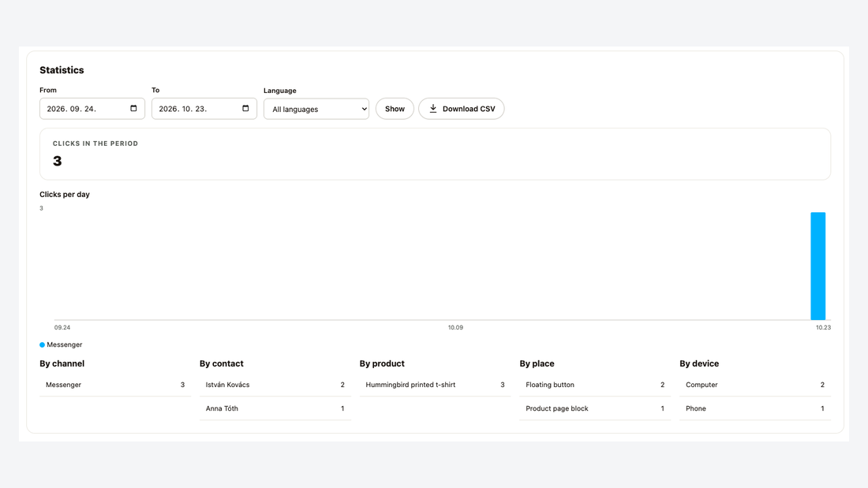
Task: Select the István Kovács contact row
Action: (x=275, y=385)
